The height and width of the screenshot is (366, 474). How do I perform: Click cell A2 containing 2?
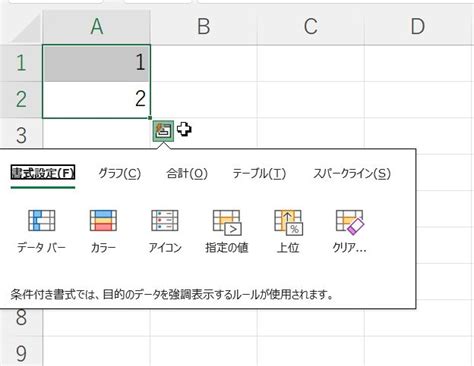(x=97, y=99)
